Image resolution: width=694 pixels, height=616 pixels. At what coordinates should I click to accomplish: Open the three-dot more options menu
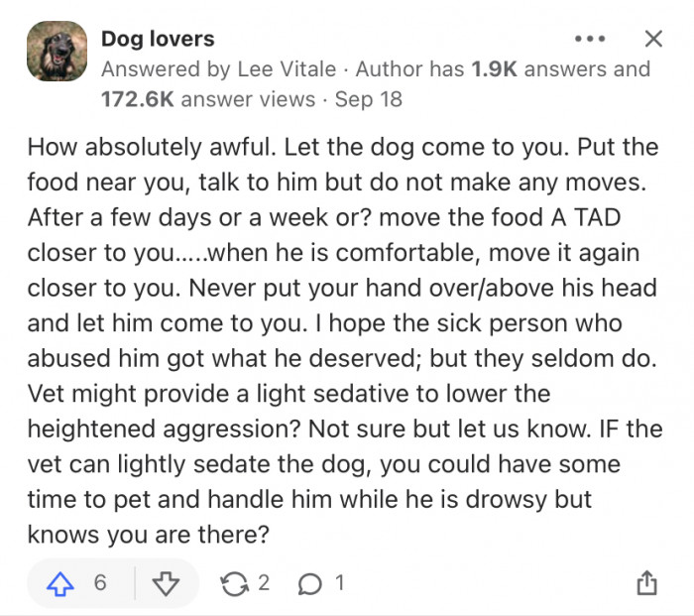pyautogui.click(x=589, y=40)
